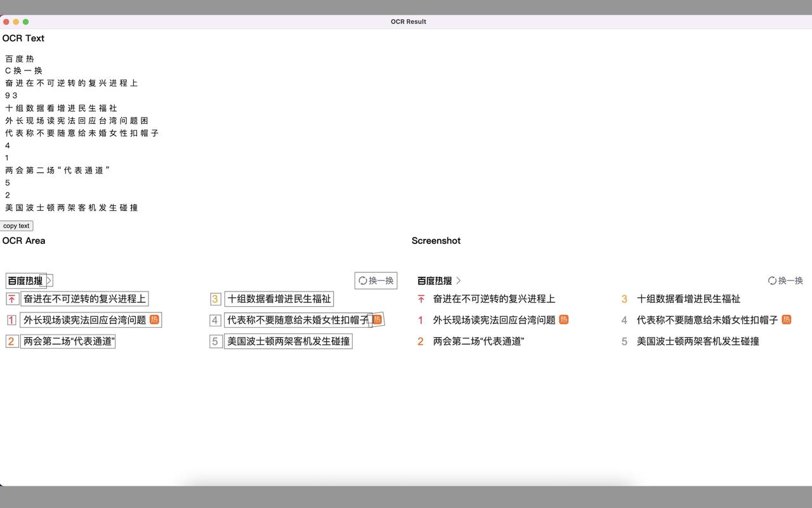Click the headline 美国波士顿两架客机发生碰撞

289,341
